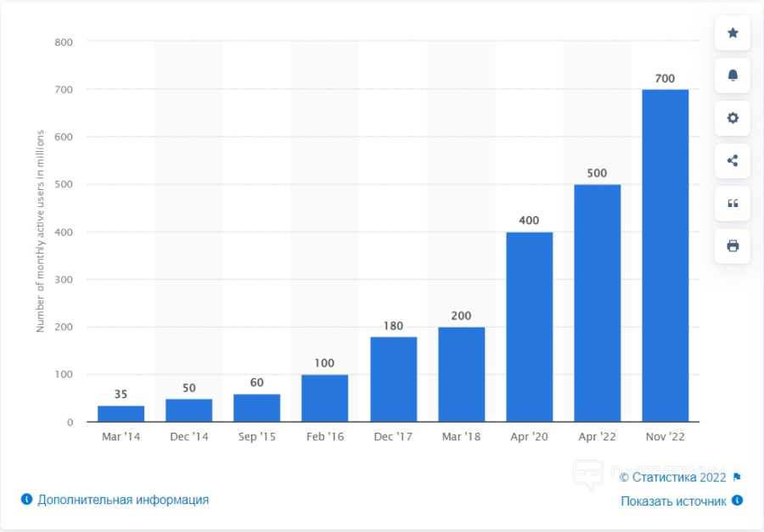Click the Mar '14 axis label

121,436
